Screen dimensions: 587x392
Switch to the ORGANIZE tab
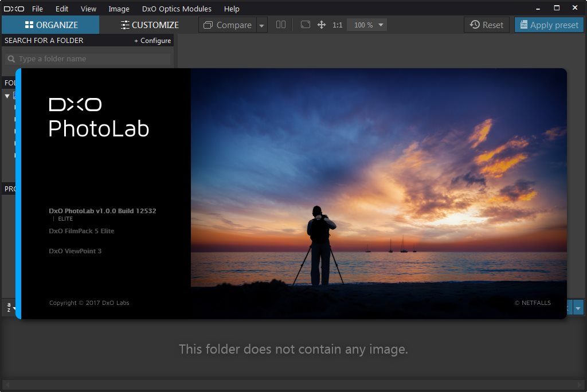click(x=50, y=25)
